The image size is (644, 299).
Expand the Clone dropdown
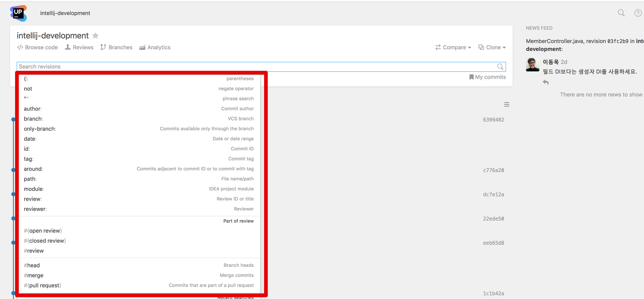click(x=492, y=47)
